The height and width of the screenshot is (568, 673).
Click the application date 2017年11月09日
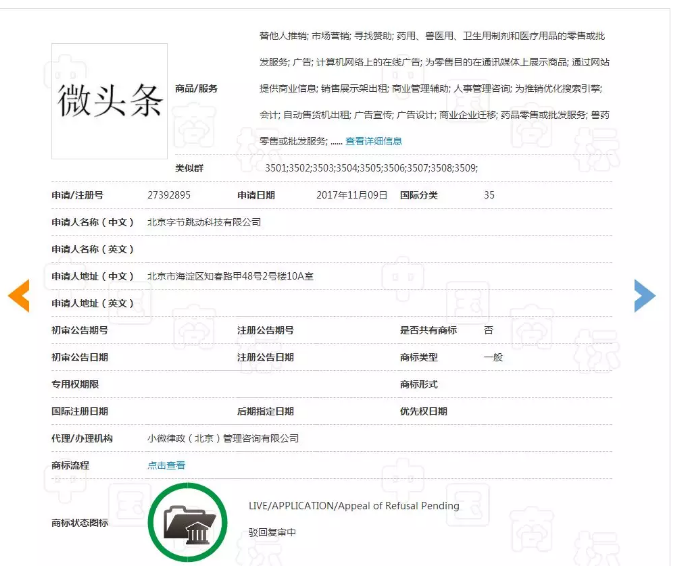coord(351,195)
